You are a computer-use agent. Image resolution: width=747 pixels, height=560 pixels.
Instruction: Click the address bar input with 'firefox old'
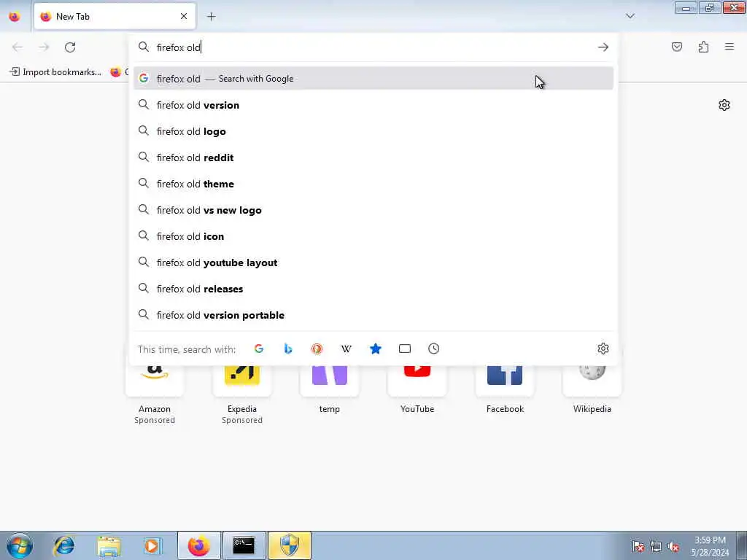pyautogui.click(x=374, y=47)
